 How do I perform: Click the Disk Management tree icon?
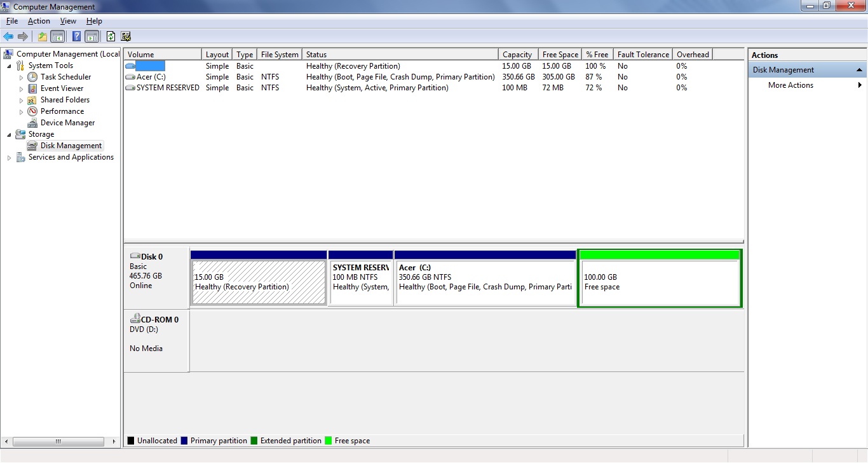(x=32, y=146)
